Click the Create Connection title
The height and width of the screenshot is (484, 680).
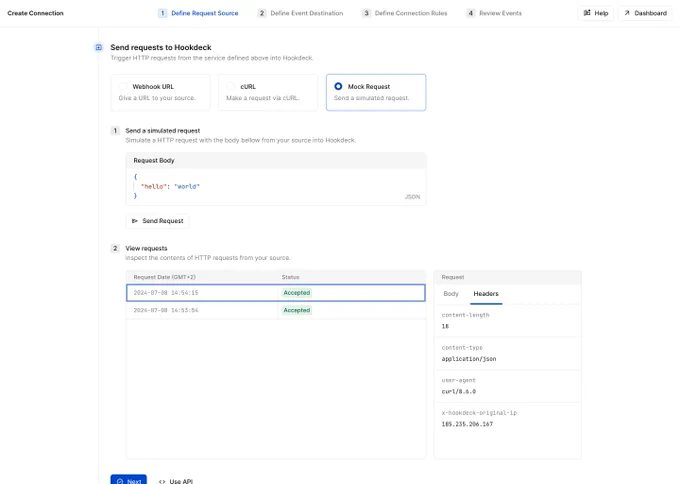(x=36, y=13)
